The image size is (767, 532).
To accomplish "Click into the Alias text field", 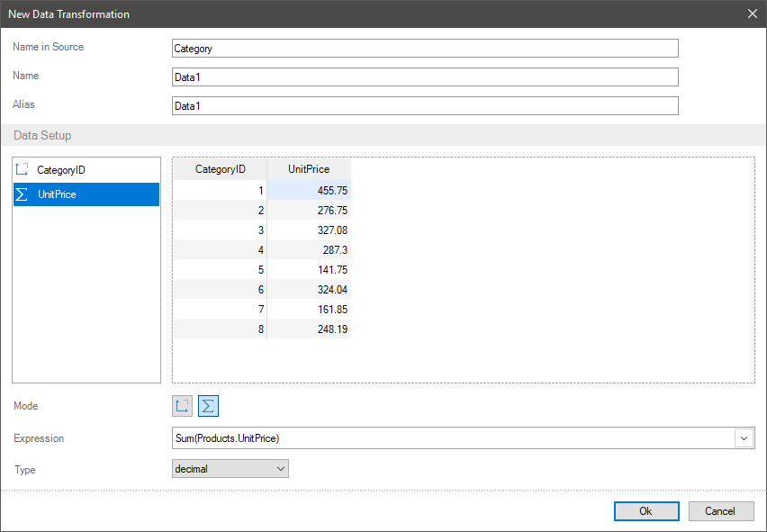I will (x=424, y=106).
